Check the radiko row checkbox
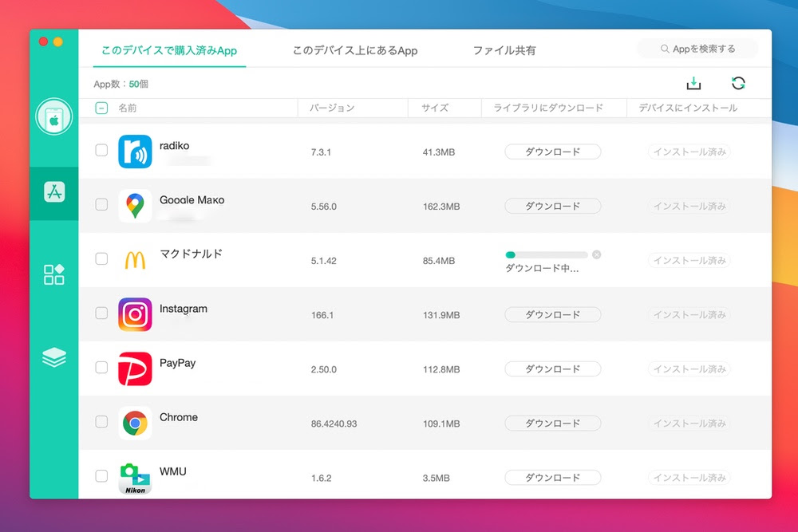The height and width of the screenshot is (532, 798). [101, 150]
